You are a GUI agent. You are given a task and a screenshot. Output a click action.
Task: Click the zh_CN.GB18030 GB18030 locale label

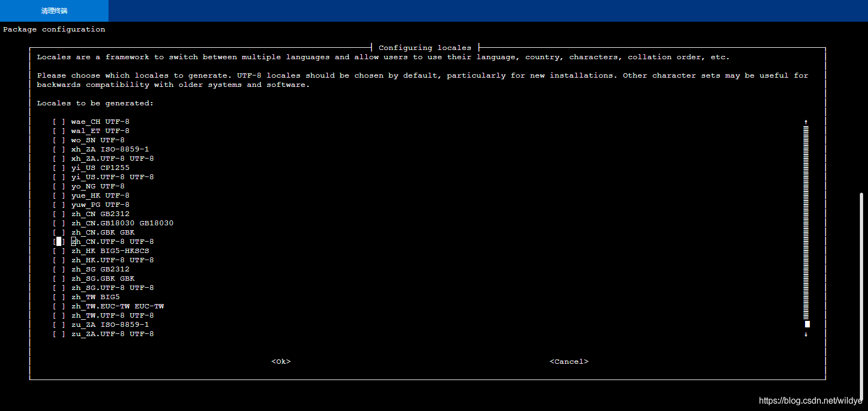click(x=122, y=223)
